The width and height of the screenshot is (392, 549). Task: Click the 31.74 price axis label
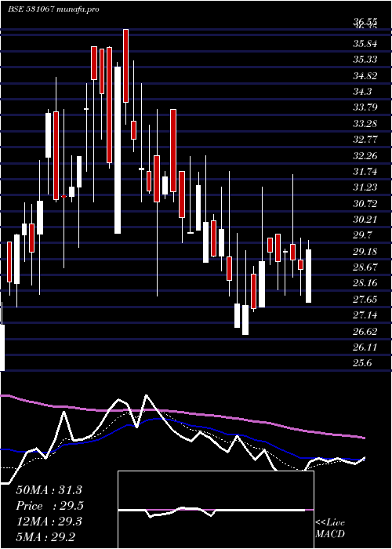(365, 172)
